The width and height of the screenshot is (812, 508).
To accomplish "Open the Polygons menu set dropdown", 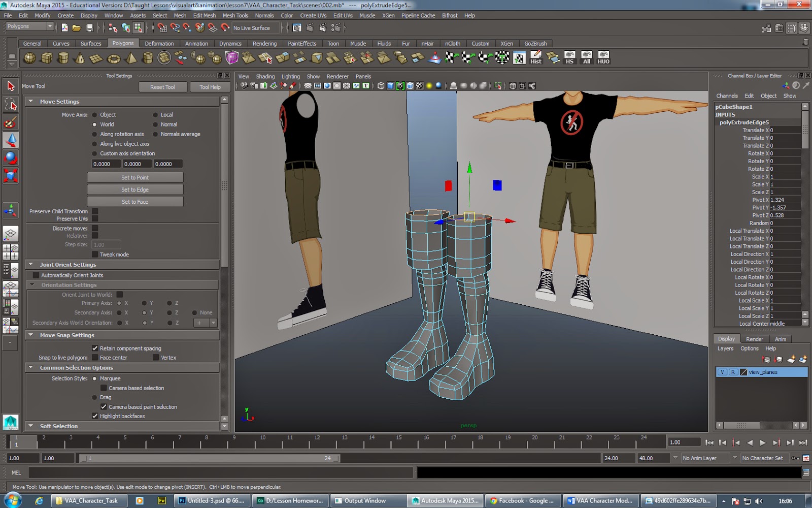I will tap(28, 26).
